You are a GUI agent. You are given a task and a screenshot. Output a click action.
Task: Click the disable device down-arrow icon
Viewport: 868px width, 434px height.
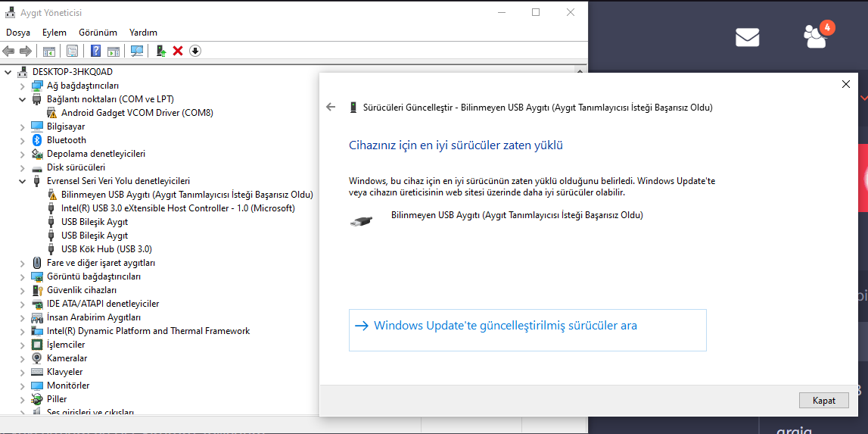point(194,51)
